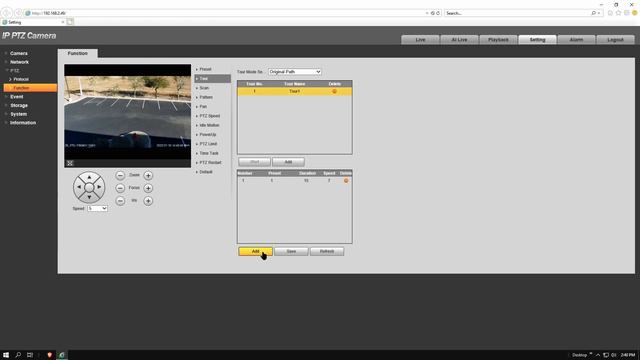Open the Protocol item under PTZ
Screen dimensions: 640x360
click(21, 79)
